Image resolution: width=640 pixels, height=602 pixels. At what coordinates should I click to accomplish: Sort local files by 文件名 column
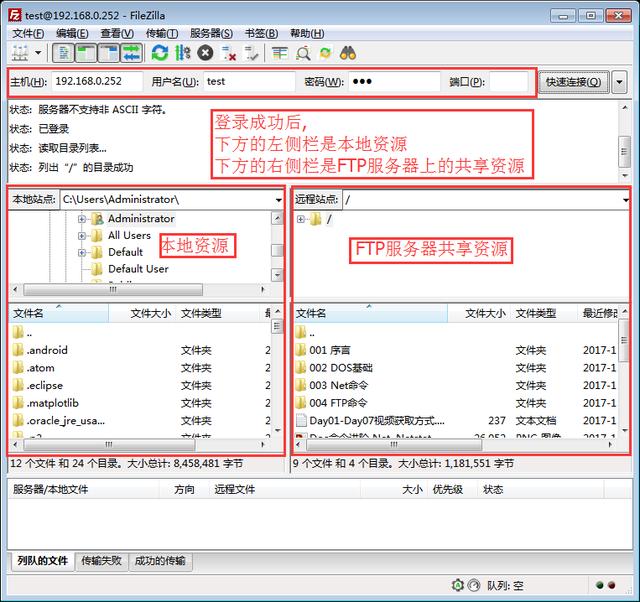coord(59,313)
